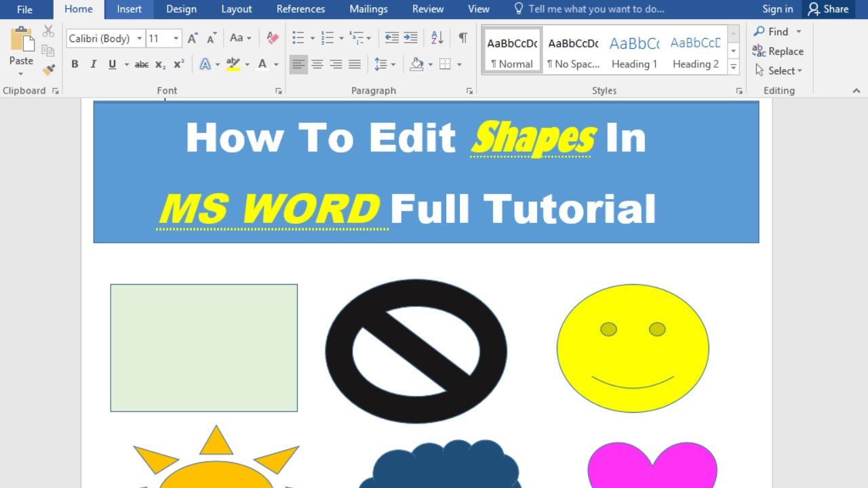868x488 pixels.
Task: Expand borders dropdown arrow
Action: 460,64
